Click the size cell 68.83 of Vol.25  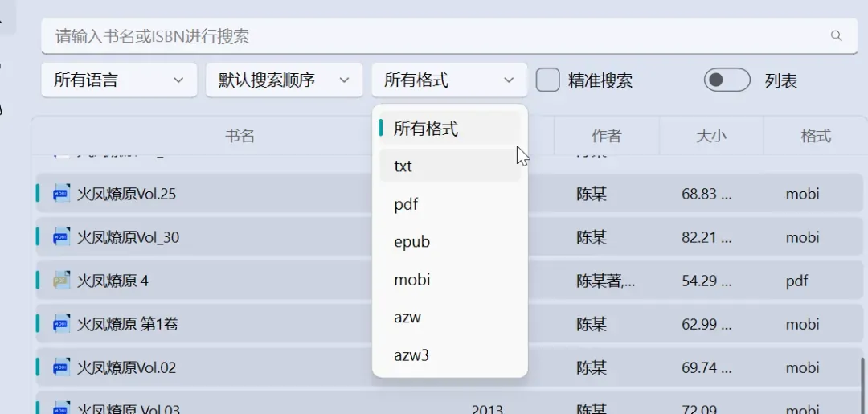pos(707,195)
